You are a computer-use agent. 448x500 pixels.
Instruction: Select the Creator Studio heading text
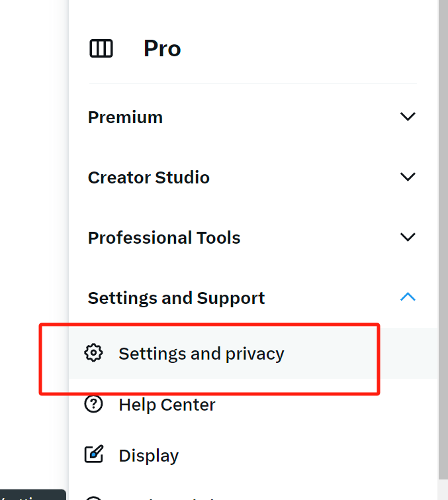pyautogui.click(x=148, y=177)
